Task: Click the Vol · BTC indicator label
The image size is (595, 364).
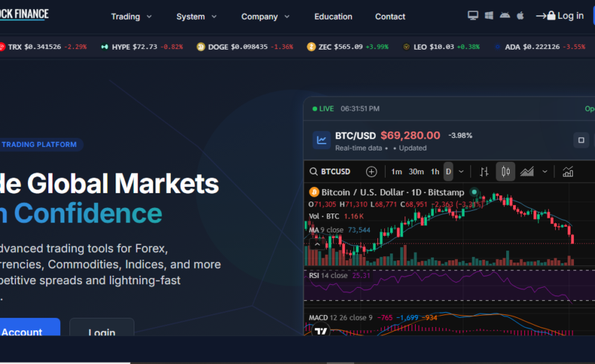Action: tap(323, 216)
